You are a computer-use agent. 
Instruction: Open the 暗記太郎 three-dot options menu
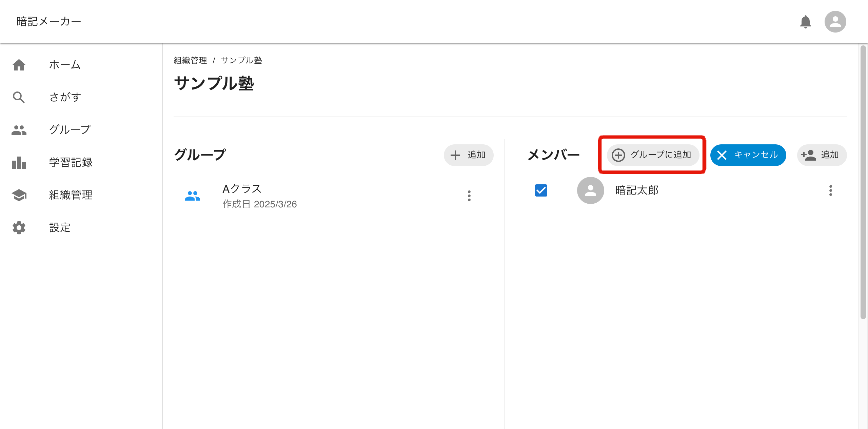(830, 190)
